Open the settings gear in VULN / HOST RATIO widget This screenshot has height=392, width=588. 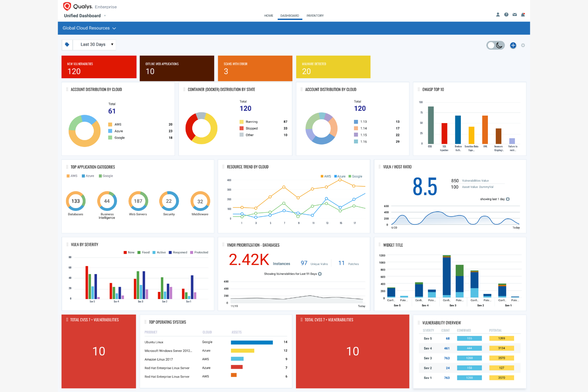pyautogui.click(x=509, y=199)
